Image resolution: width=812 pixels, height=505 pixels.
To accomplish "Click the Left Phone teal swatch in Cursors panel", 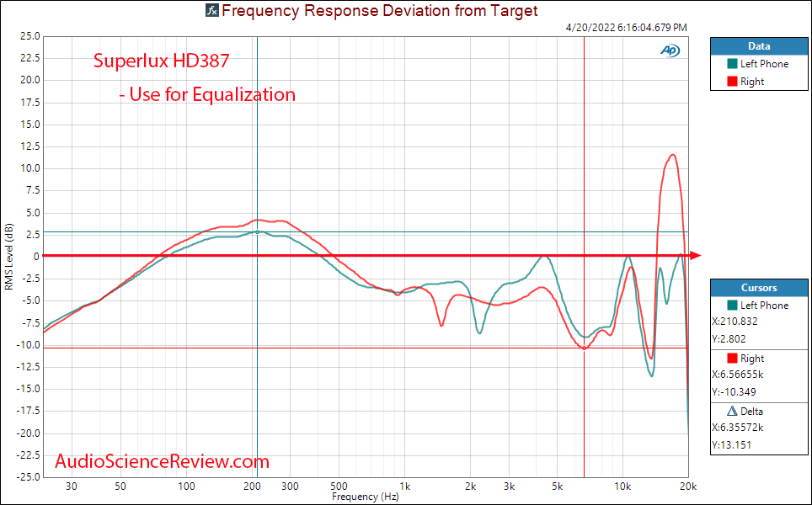I will (x=732, y=306).
